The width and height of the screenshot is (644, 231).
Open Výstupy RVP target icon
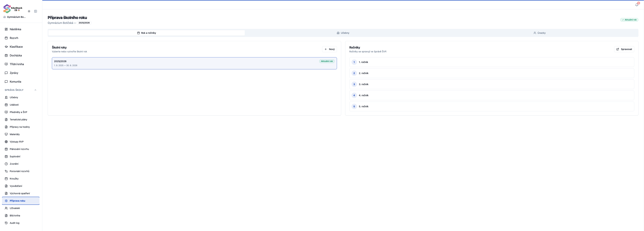[6, 142]
